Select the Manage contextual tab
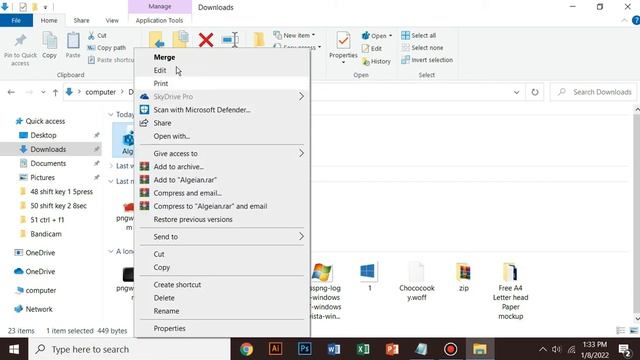This screenshot has width=640, height=360. (x=160, y=7)
